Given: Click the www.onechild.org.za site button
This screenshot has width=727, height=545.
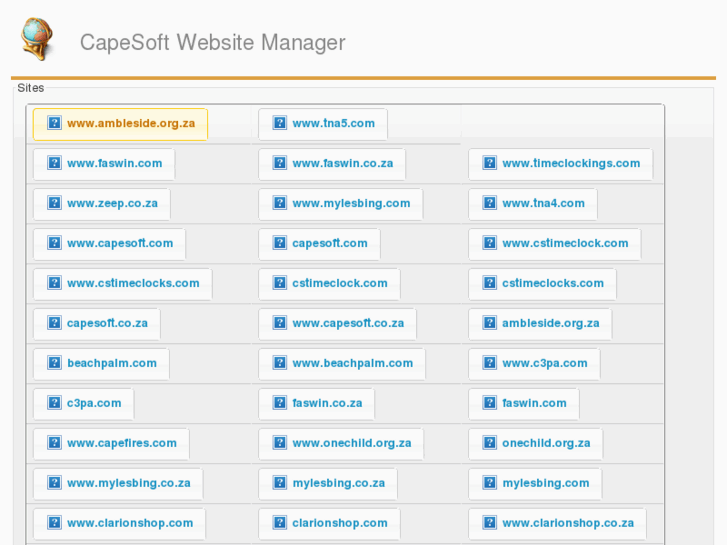Looking at the screenshot, I should point(341,444).
